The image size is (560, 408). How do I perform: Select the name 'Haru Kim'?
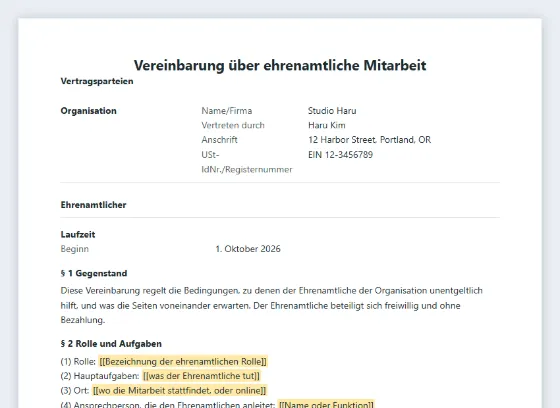pyautogui.click(x=327, y=125)
